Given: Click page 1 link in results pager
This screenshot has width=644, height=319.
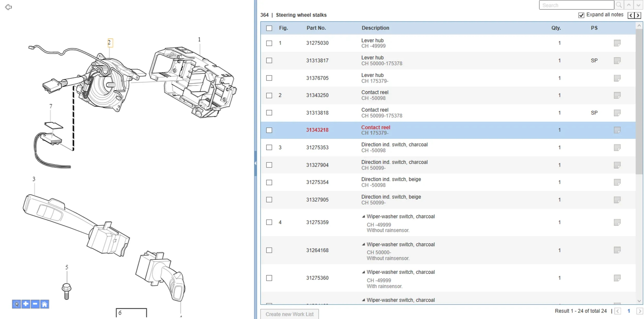Looking at the screenshot, I should [x=629, y=311].
